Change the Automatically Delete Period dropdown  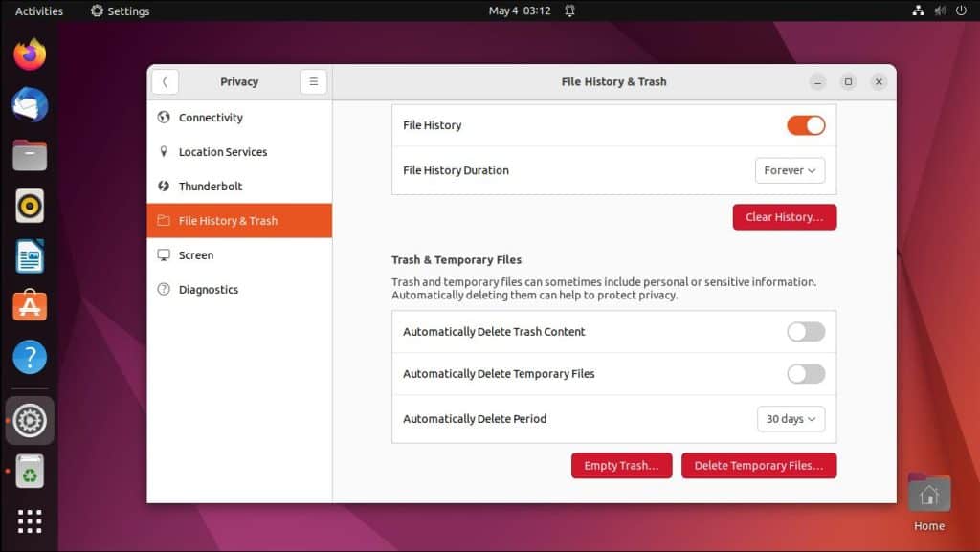pos(791,418)
